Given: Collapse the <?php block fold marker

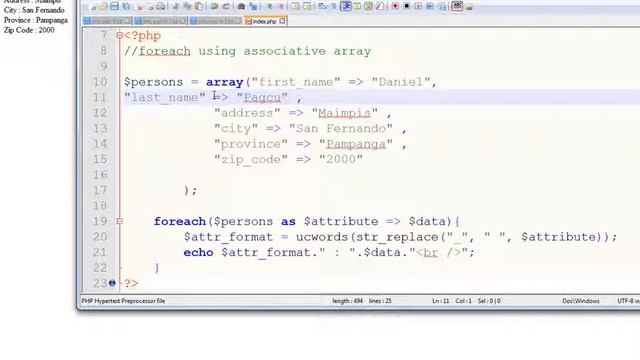Looking at the screenshot, I should 119,36.
